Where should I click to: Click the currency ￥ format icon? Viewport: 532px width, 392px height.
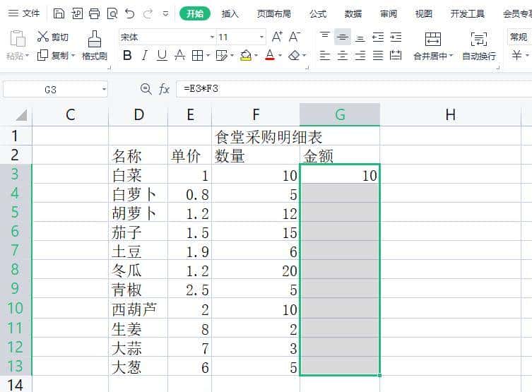click(x=516, y=55)
